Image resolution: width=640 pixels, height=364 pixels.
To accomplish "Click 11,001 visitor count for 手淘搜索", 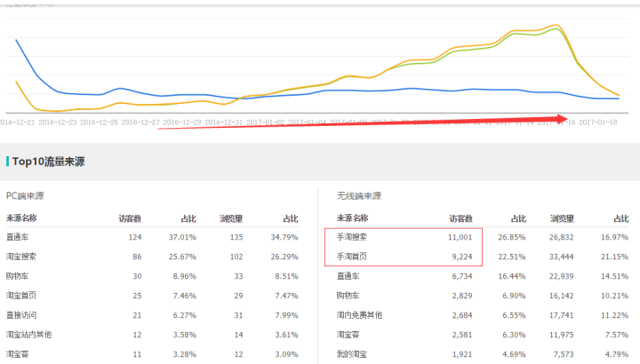I will (460, 237).
